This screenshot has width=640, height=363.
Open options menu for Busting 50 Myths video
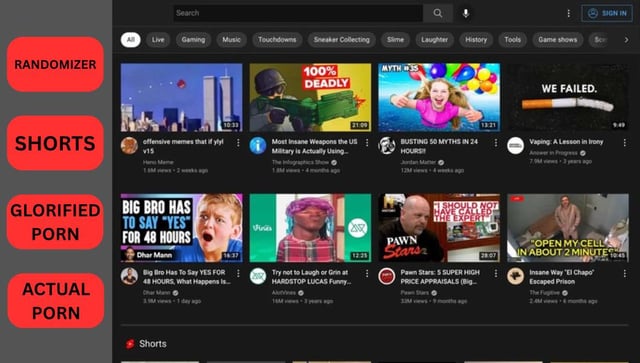coord(496,143)
